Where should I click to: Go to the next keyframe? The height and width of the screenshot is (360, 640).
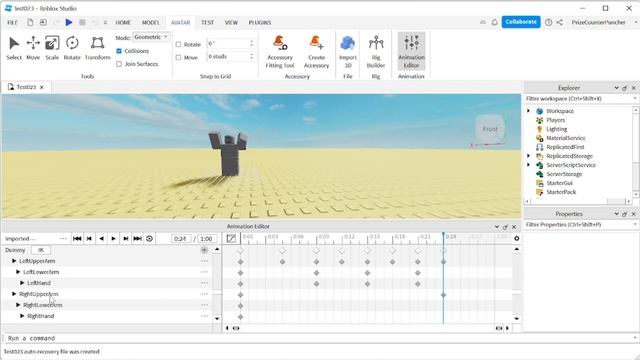click(x=126, y=239)
